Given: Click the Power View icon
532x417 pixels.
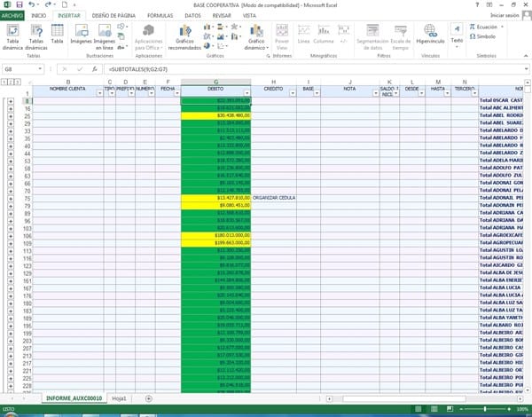Looking at the screenshot, I should coord(282,35).
